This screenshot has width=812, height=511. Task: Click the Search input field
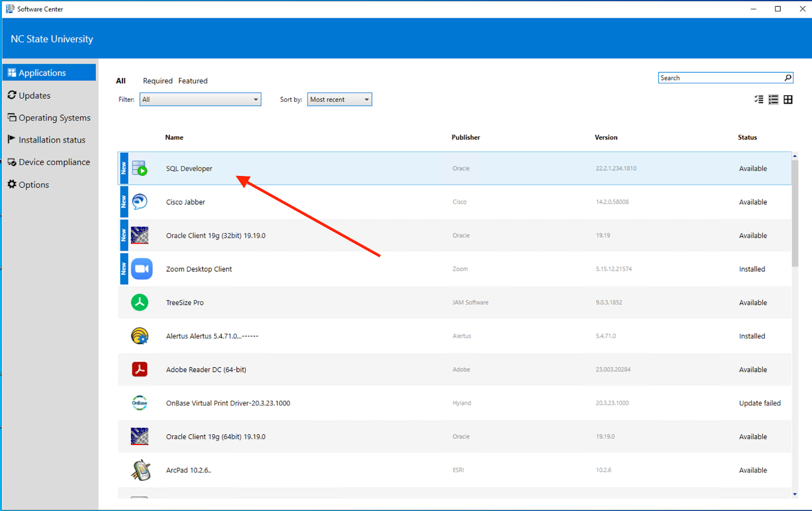[721, 78]
